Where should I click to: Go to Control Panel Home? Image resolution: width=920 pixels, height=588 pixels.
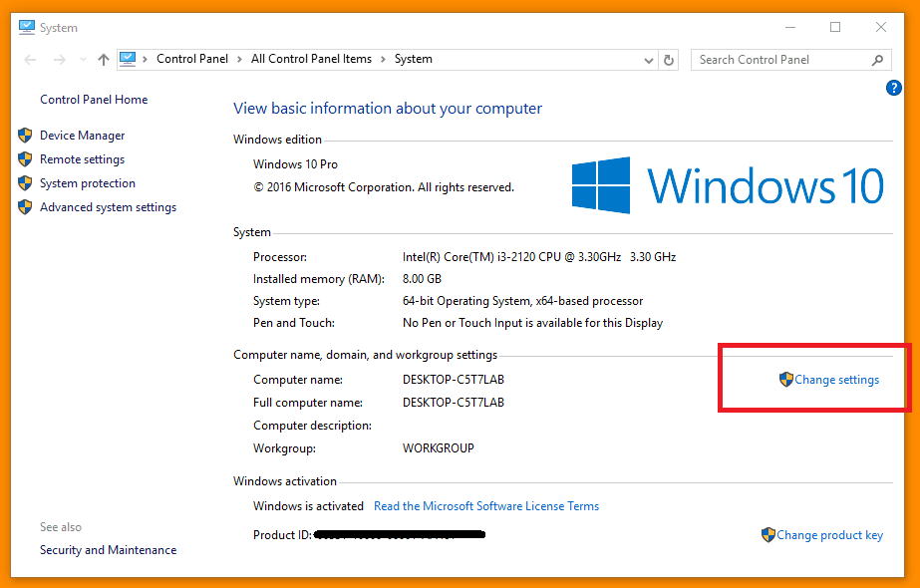point(94,100)
